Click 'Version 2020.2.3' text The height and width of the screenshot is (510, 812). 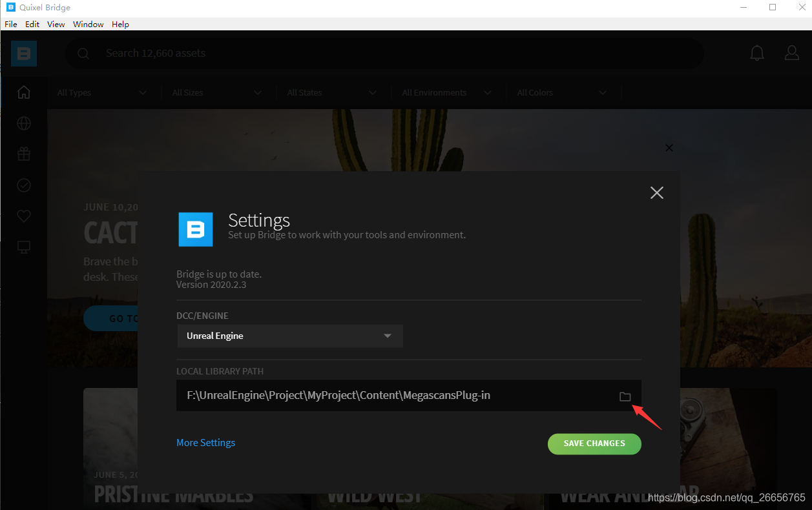click(211, 285)
